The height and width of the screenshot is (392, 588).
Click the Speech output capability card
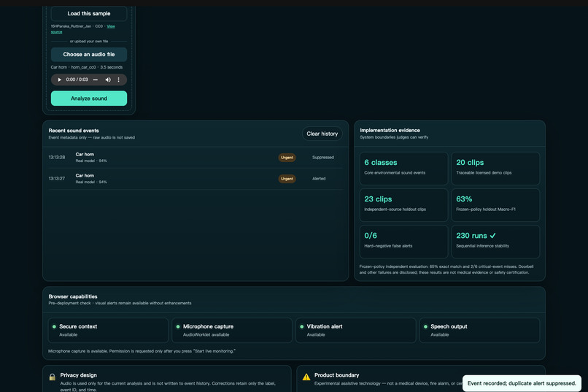click(x=479, y=331)
